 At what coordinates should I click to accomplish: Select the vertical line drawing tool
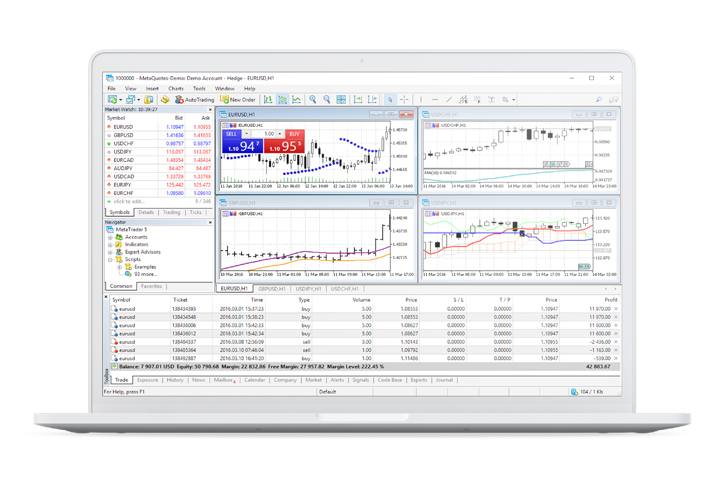click(421, 100)
